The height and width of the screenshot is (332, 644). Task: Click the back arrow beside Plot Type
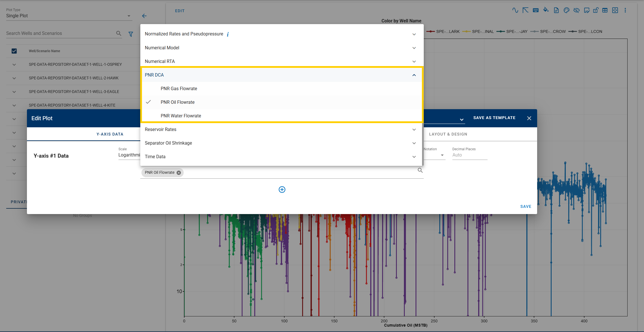tap(144, 16)
